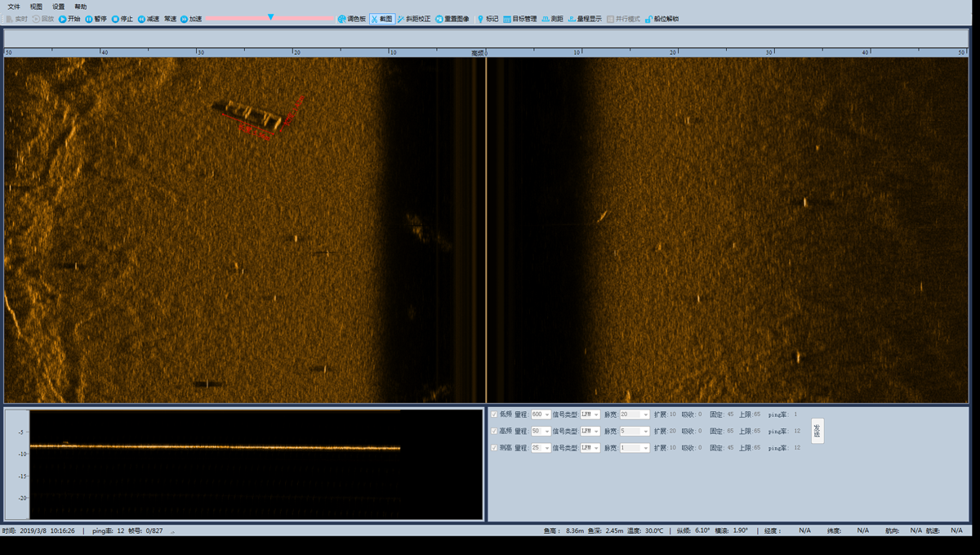Screen dimensions: 980x555
Task: Toggle the 测高 altimeter checkbox
Action: pos(494,448)
